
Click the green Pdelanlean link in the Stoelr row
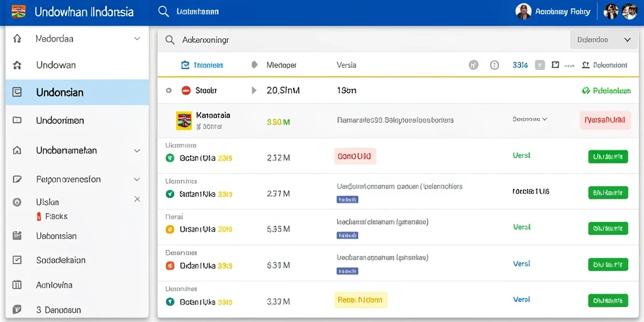(606, 91)
